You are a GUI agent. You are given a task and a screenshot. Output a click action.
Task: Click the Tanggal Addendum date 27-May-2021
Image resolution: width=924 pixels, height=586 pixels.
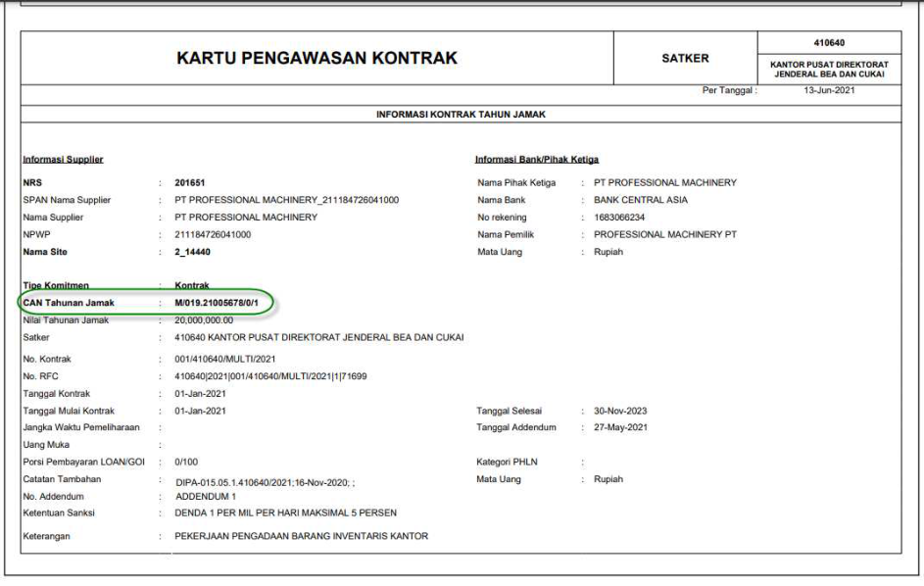click(621, 428)
